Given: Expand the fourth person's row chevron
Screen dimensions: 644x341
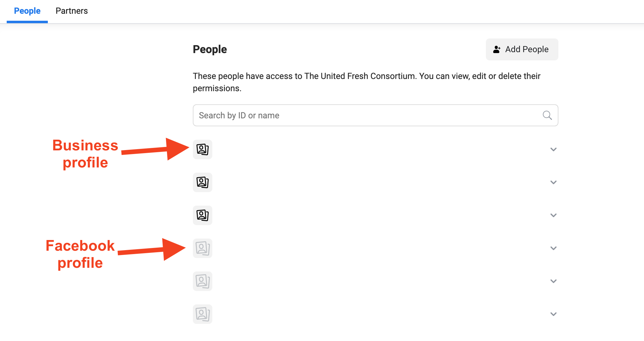Looking at the screenshot, I should (554, 248).
